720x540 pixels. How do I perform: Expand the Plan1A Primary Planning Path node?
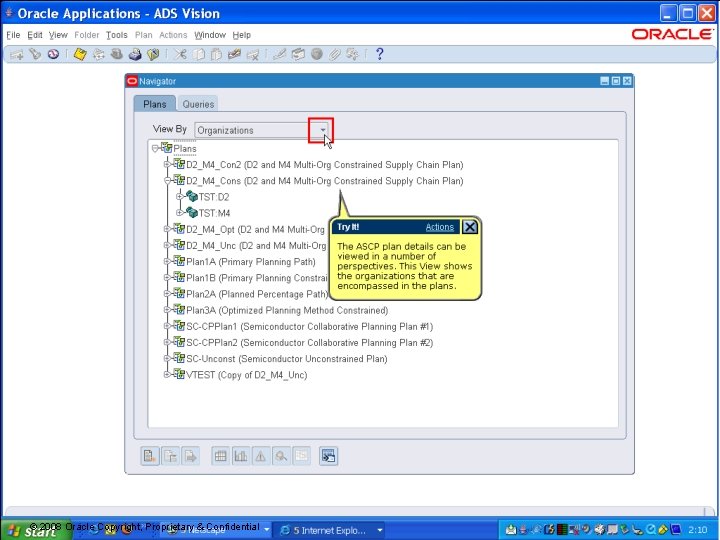tap(168, 261)
